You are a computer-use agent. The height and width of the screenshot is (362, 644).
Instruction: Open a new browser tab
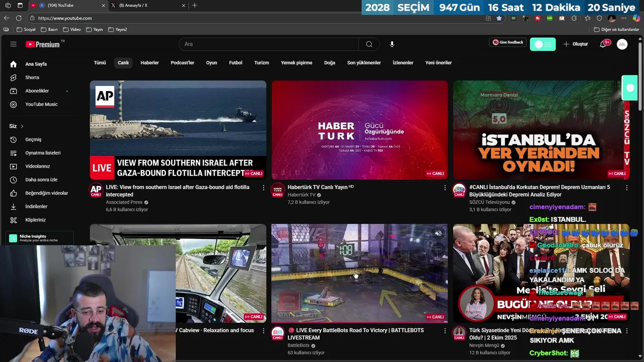(x=195, y=6)
